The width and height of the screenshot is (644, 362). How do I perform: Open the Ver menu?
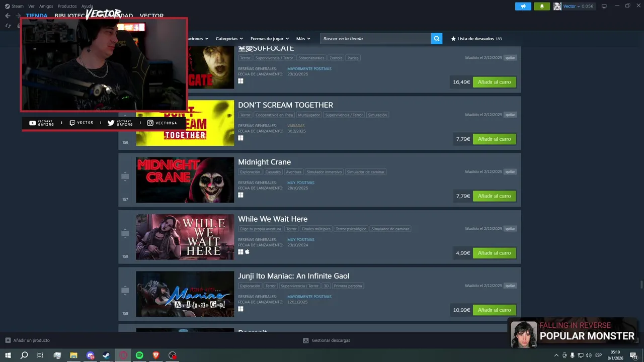(x=32, y=6)
